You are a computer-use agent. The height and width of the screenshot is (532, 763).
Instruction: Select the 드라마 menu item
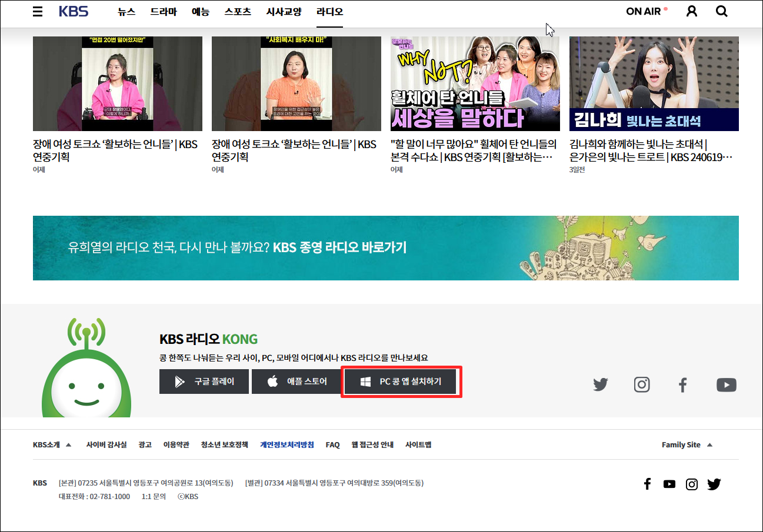163,11
